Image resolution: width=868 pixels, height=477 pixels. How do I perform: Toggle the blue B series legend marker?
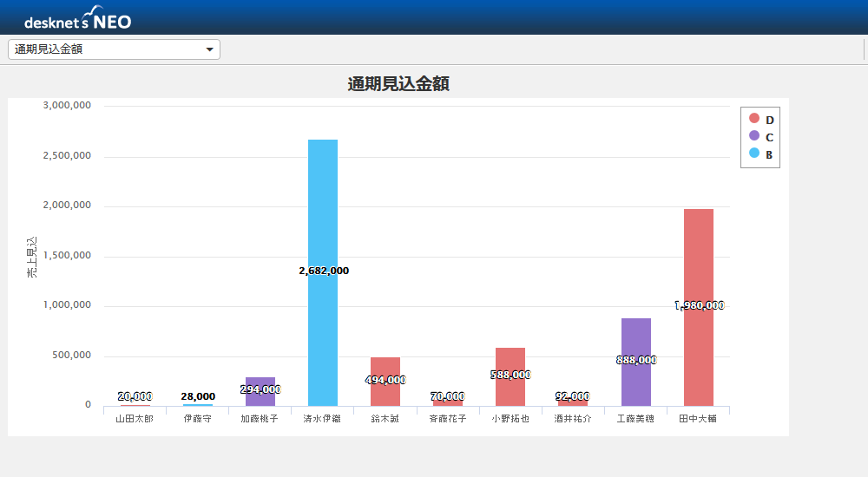(x=754, y=154)
